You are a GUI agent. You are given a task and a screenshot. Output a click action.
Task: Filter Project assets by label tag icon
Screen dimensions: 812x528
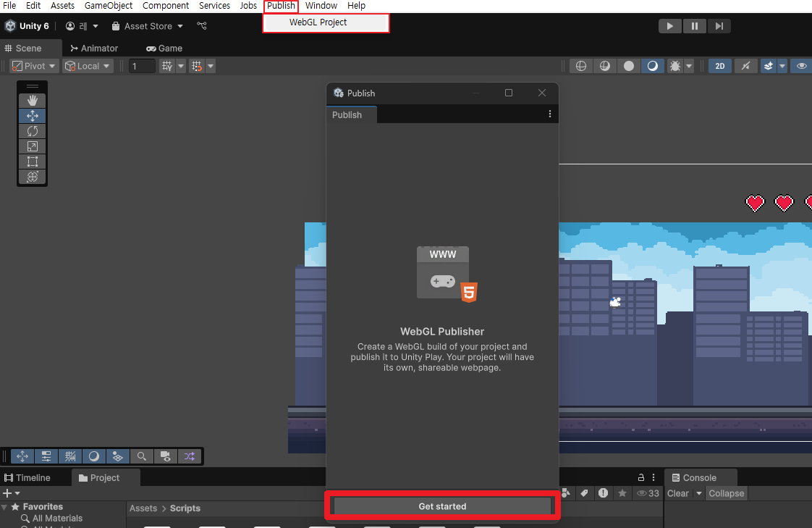point(584,493)
